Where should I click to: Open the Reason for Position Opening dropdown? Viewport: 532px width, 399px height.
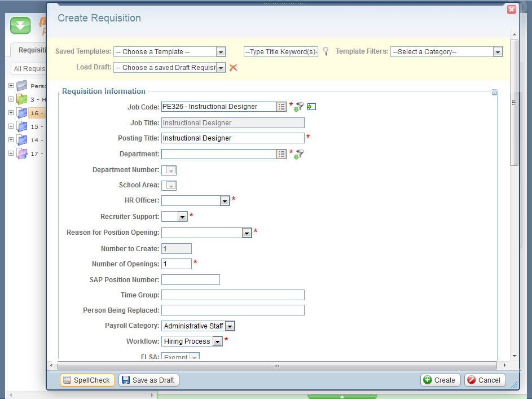246,233
